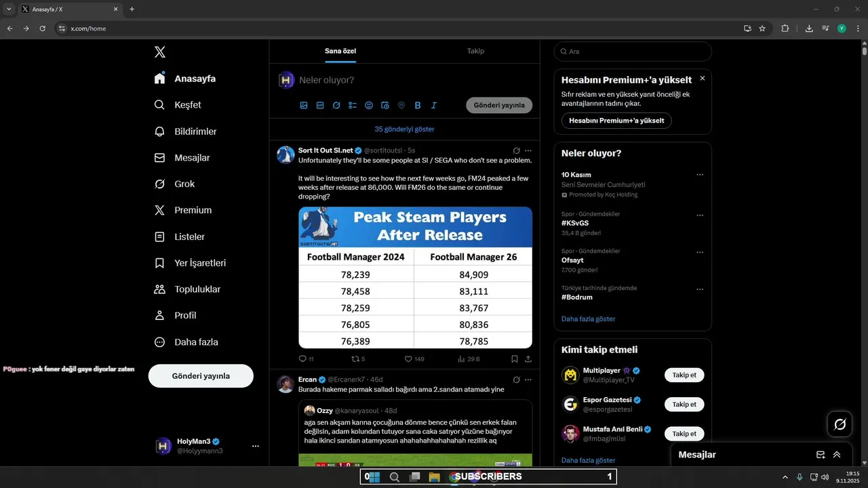Open Keşfet search page
The image size is (868, 488).
[178, 105]
